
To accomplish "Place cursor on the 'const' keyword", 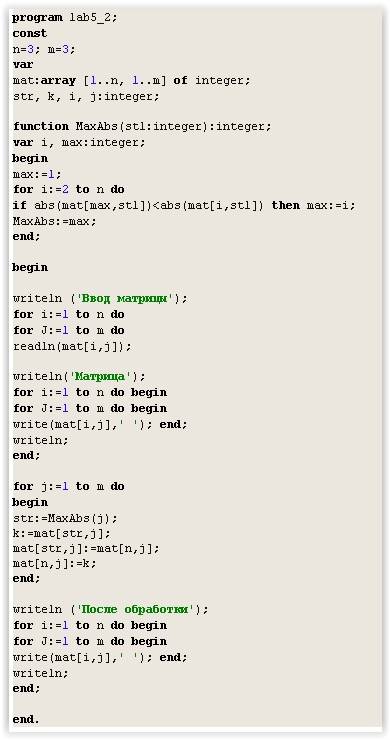I will [30, 34].
